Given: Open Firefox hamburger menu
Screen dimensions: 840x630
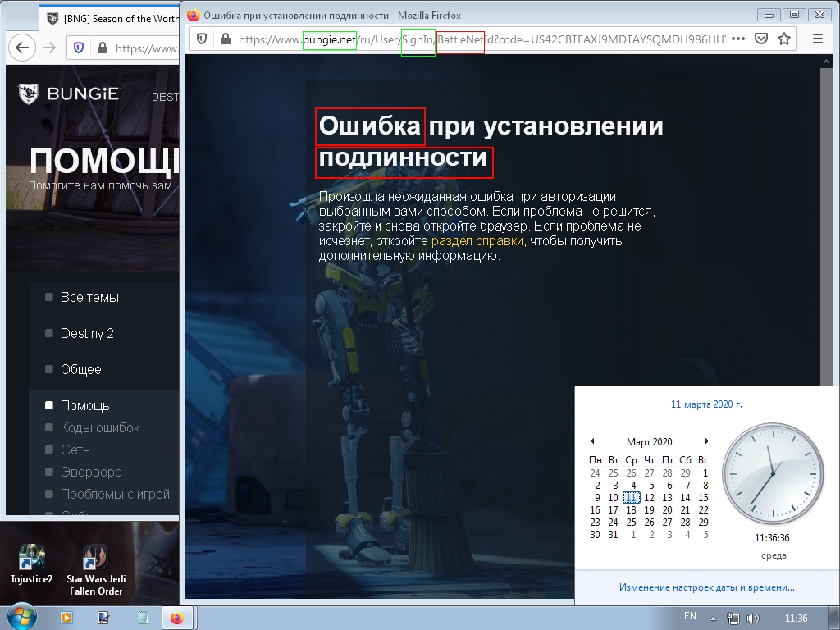Looking at the screenshot, I should [x=818, y=39].
